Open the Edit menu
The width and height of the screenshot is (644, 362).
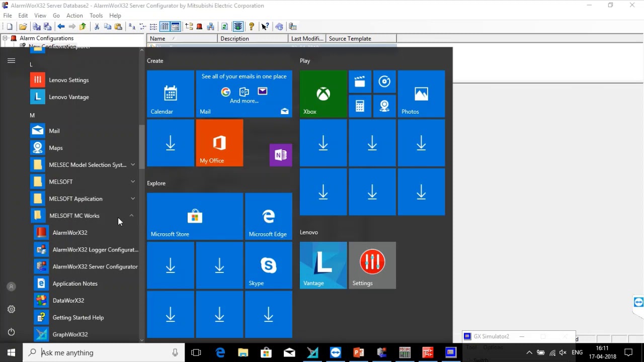pos(23,16)
